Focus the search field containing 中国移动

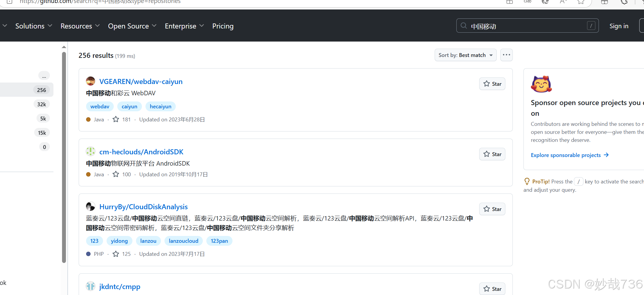(527, 26)
